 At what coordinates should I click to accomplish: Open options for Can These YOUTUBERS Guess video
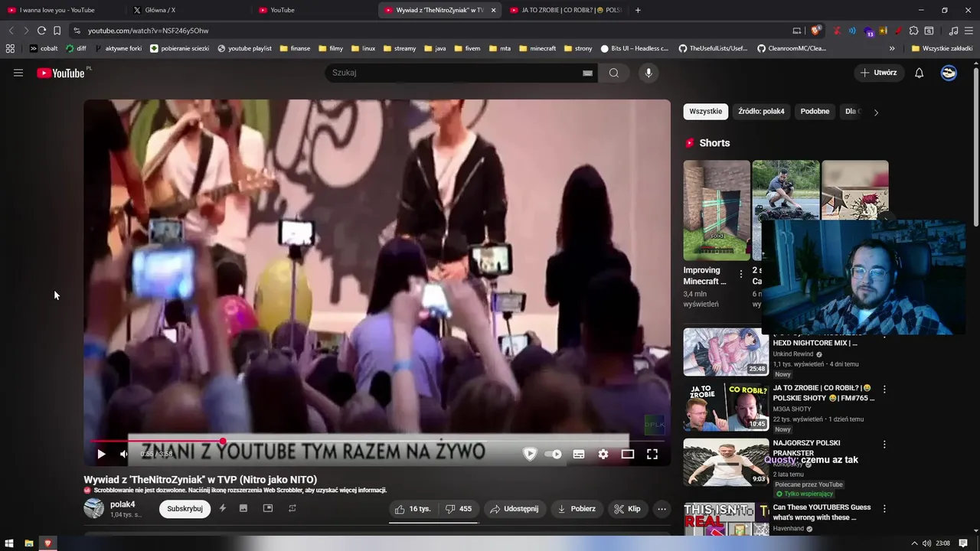(x=884, y=509)
